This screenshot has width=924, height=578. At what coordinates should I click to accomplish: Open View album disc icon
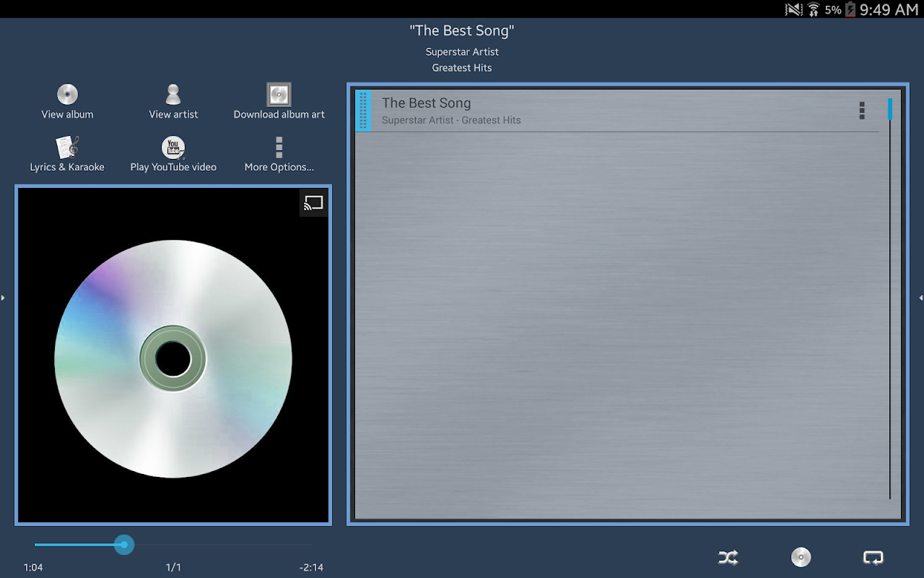(67, 95)
